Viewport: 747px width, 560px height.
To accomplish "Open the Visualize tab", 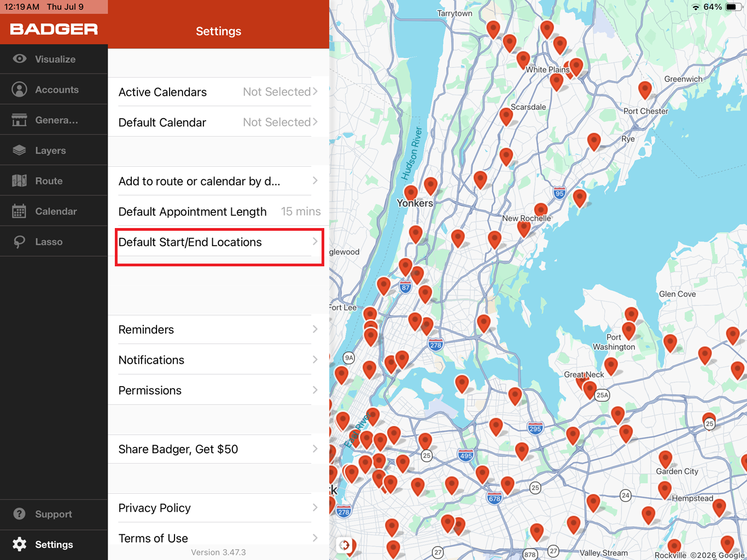I will [54, 59].
